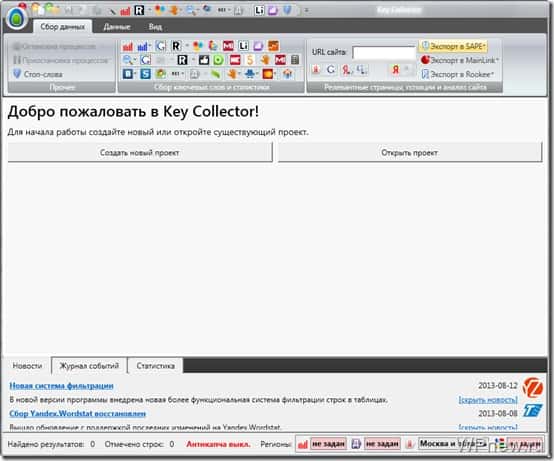Click green circle icon in ribbon
The image size is (554, 461).
pos(218,60)
